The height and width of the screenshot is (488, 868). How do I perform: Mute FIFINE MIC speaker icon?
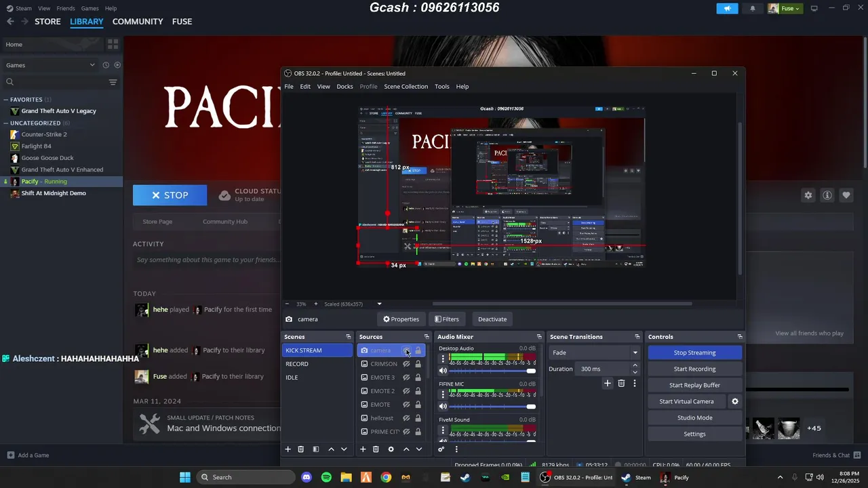443,406
